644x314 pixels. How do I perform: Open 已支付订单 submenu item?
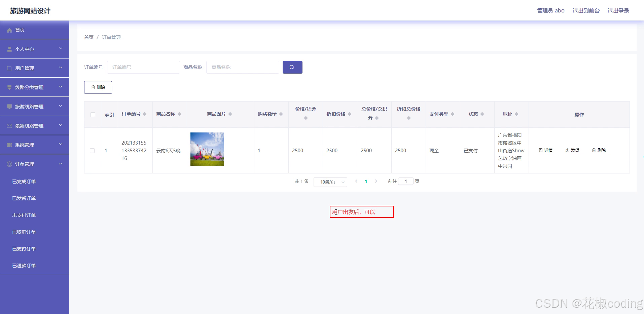(x=24, y=249)
